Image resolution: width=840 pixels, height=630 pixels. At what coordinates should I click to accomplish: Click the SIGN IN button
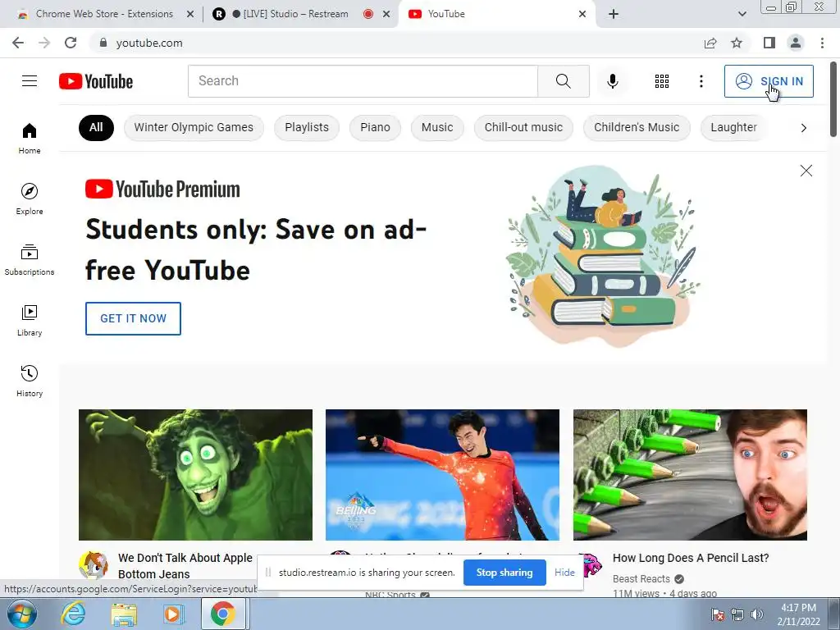[769, 81]
